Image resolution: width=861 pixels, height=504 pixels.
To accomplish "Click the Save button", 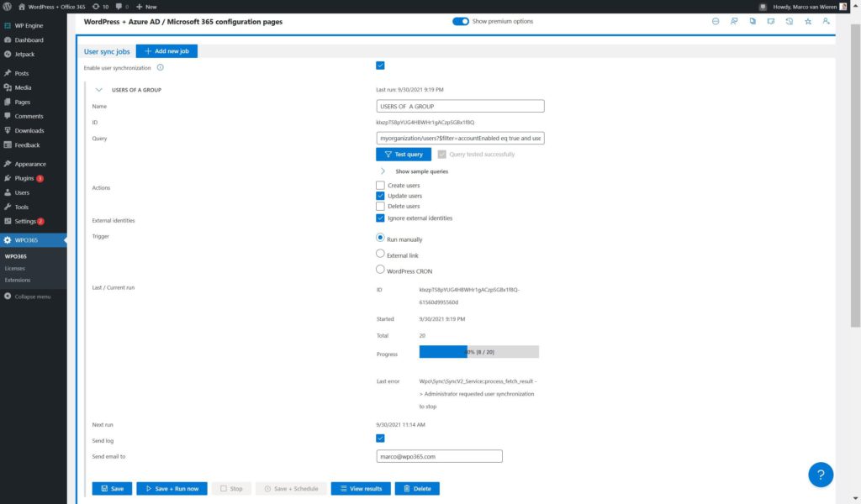I will pos(112,489).
